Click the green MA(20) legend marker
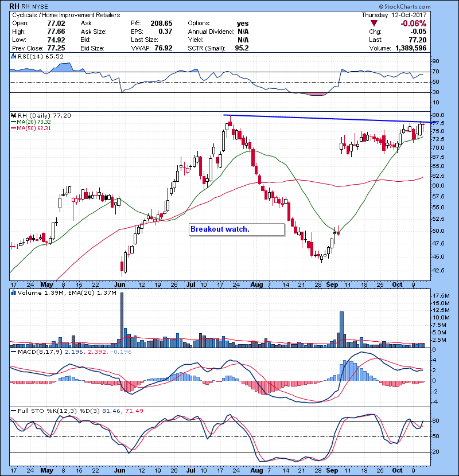Screen dimensions: 459x476 13,122
